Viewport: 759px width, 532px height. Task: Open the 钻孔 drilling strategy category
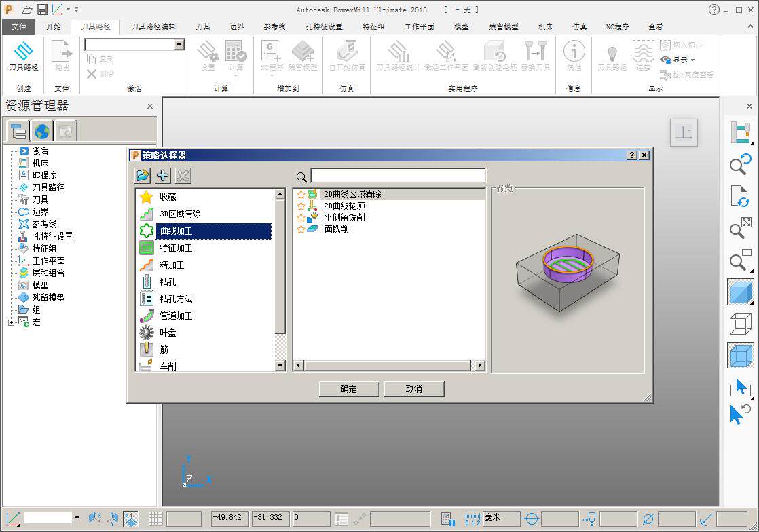click(x=168, y=282)
